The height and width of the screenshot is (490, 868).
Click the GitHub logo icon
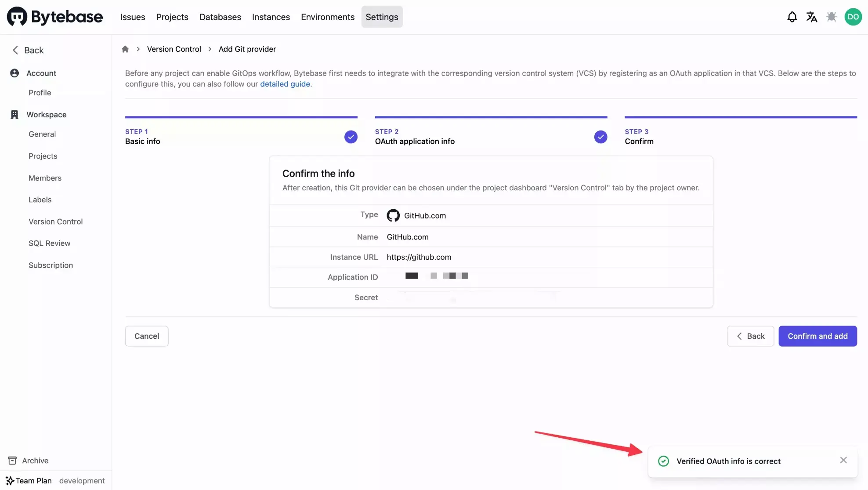click(x=393, y=215)
